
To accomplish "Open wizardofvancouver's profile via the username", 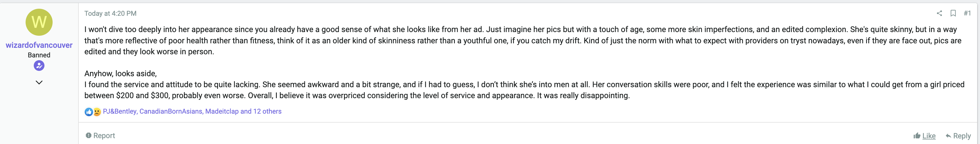I will pos(39,45).
